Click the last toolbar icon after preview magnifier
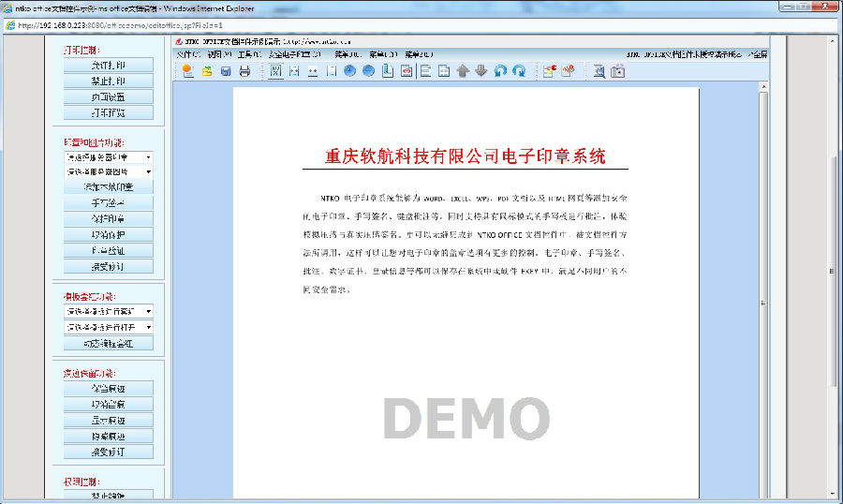This screenshot has width=843, height=504. click(618, 71)
